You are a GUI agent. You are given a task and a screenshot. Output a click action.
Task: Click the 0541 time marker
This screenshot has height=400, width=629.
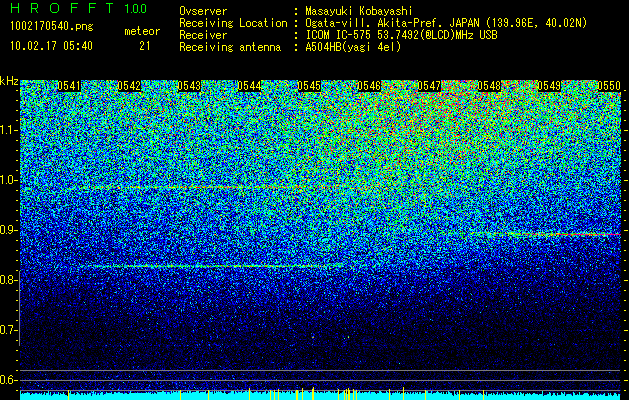[x=69, y=86]
